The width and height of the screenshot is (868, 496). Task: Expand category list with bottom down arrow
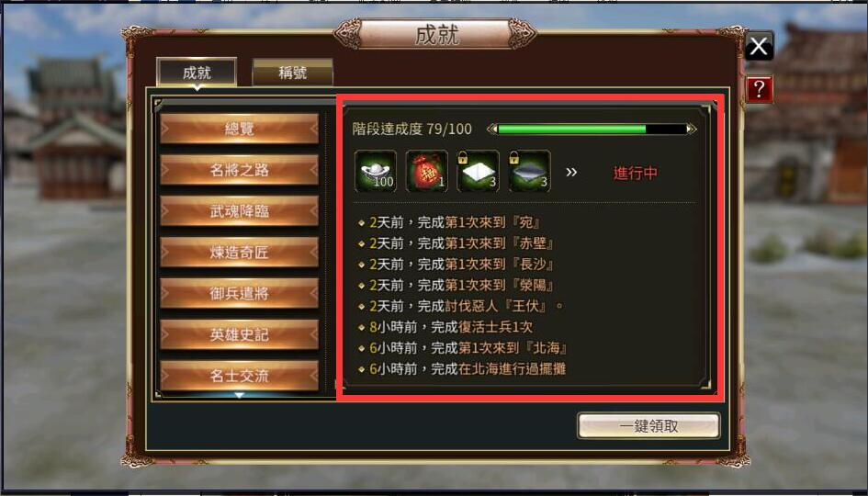239,395
